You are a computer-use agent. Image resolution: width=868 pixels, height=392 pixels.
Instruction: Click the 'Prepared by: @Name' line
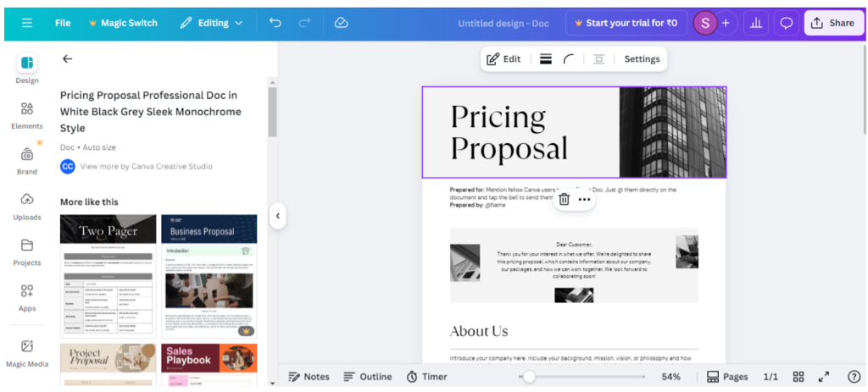click(x=478, y=205)
